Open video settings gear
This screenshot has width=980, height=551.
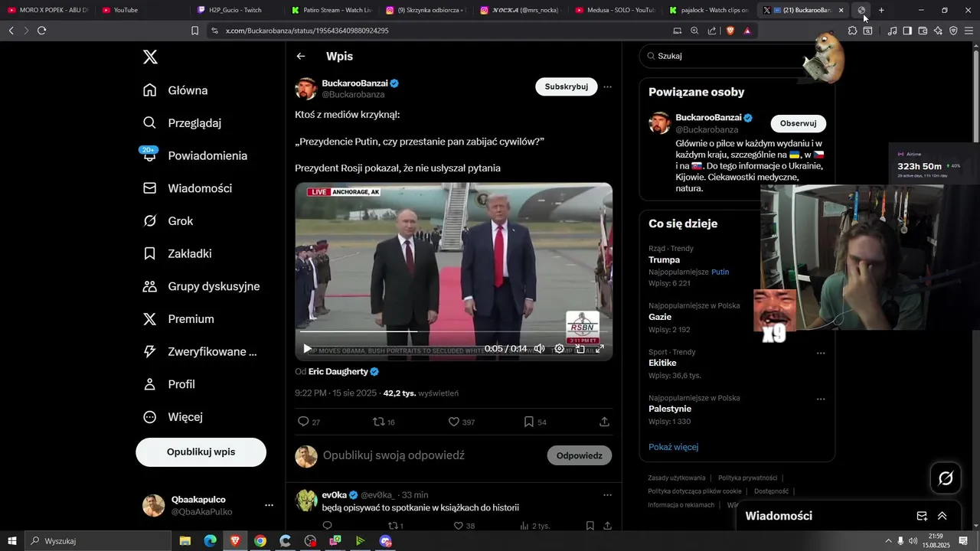560,349
